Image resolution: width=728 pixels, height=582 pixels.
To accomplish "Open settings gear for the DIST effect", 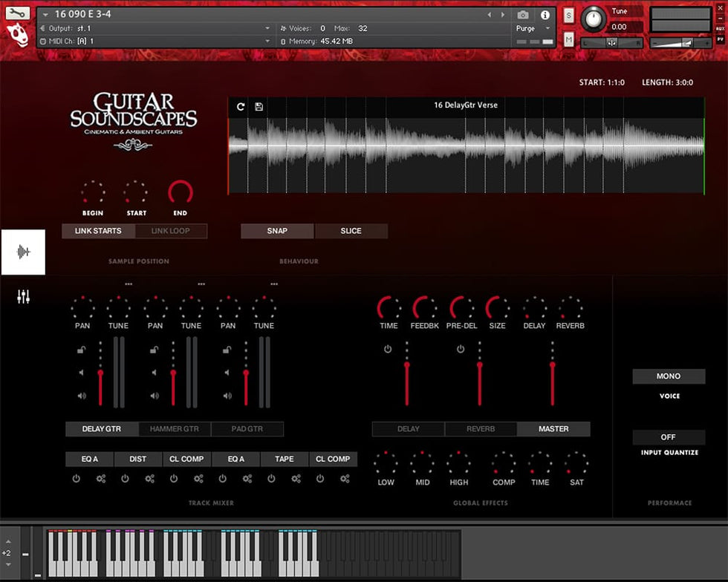I will (149, 479).
